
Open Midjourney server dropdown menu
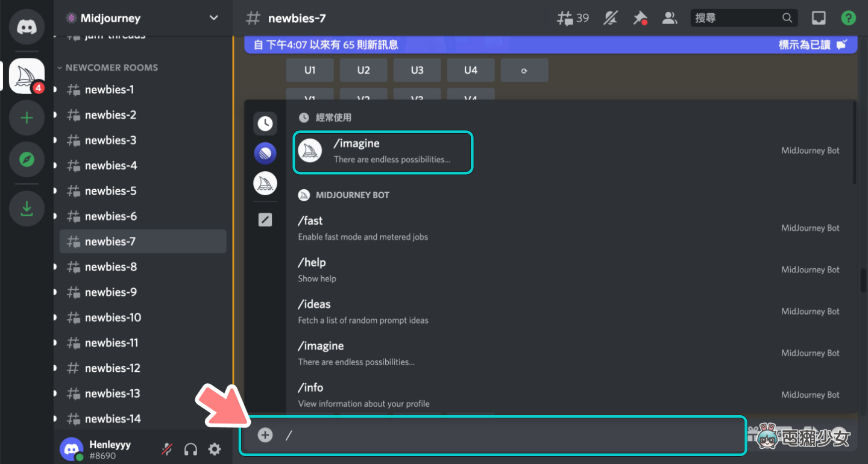click(213, 18)
